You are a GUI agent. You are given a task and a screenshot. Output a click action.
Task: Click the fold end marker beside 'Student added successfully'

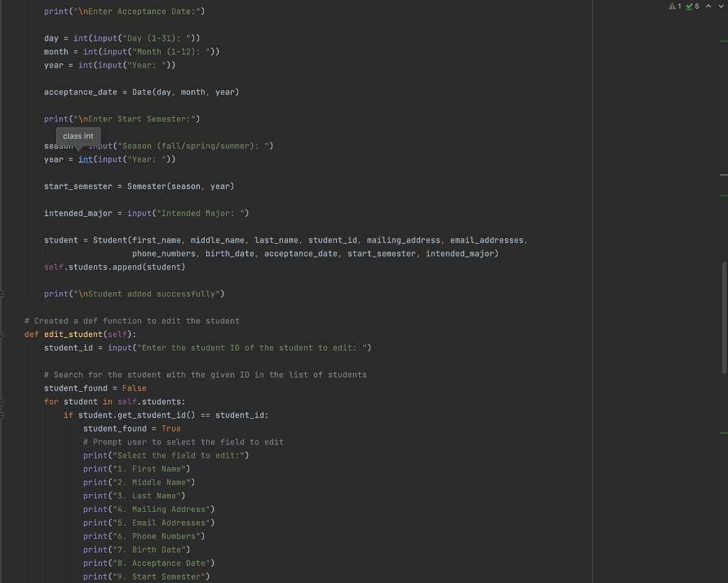click(2, 294)
